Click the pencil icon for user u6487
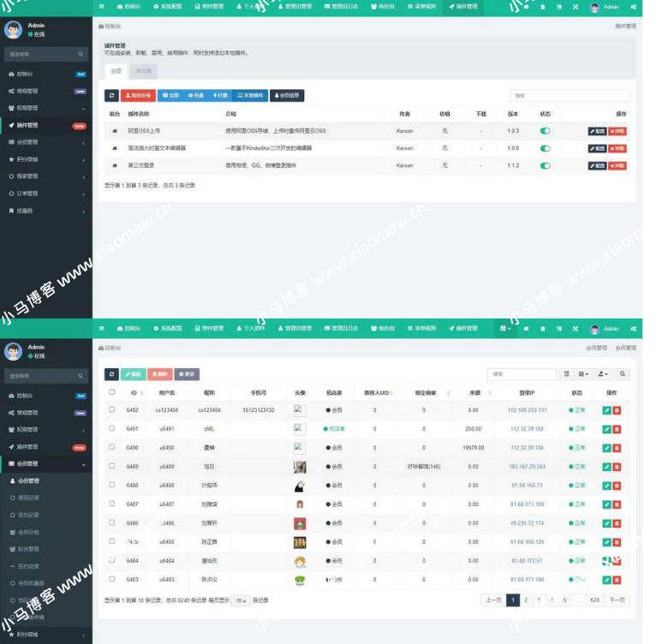 [606, 504]
